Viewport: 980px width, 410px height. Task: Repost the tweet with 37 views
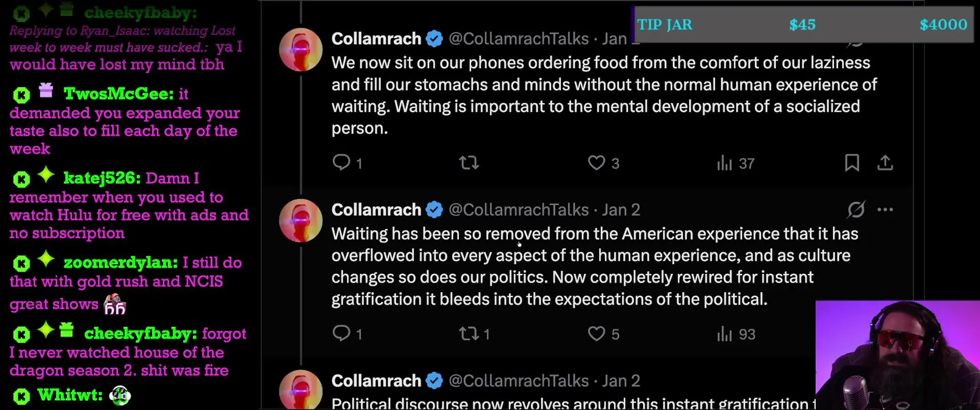tap(469, 163)
